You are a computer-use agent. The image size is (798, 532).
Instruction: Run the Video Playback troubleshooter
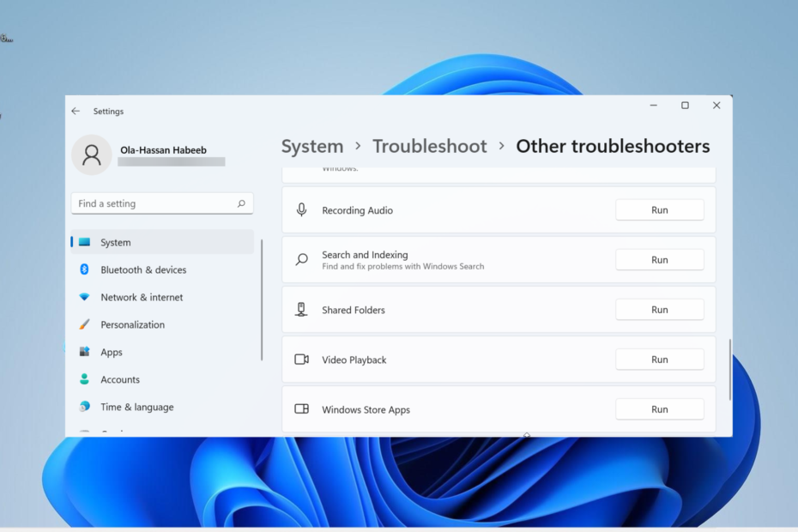coord(660,360)
